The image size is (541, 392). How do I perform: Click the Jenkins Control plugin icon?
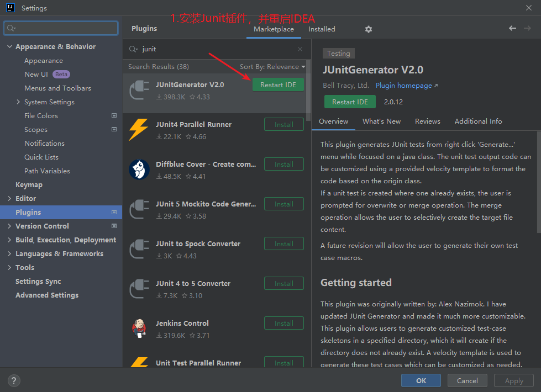coord(139,328)
